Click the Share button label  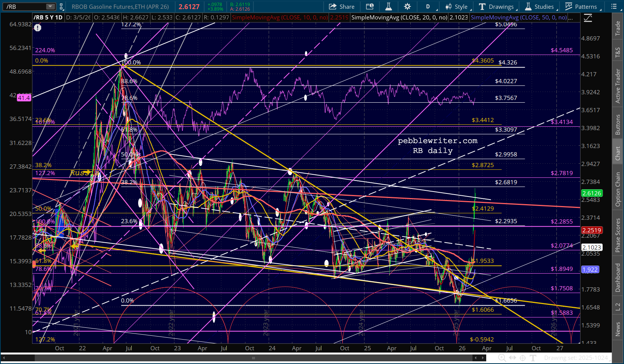[x=347, y=6]
